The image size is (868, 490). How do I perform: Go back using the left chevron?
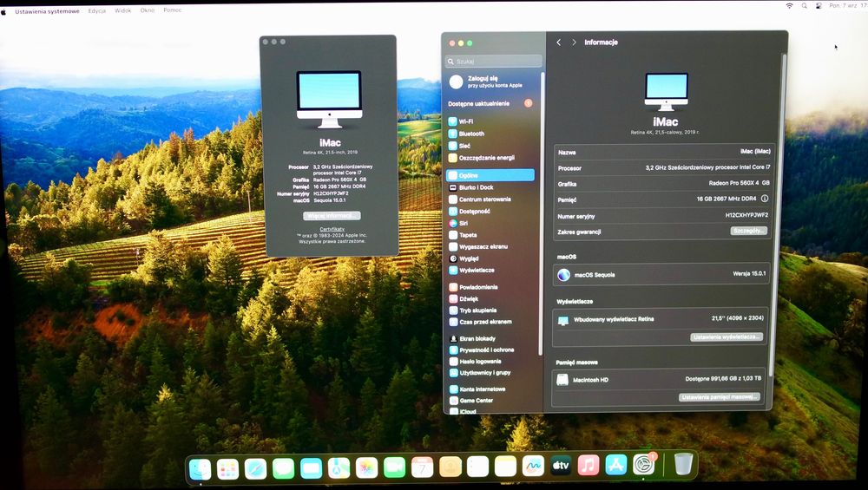(x=558, y=42)
